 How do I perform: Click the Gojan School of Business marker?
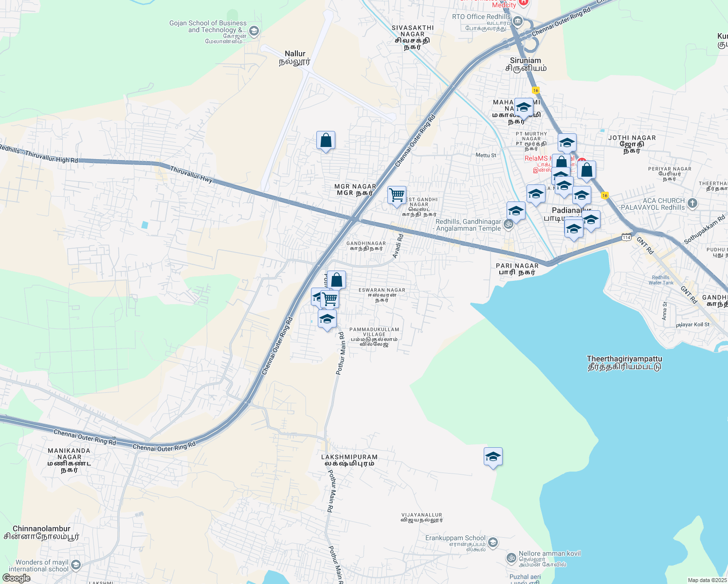[x=253, y=30]
